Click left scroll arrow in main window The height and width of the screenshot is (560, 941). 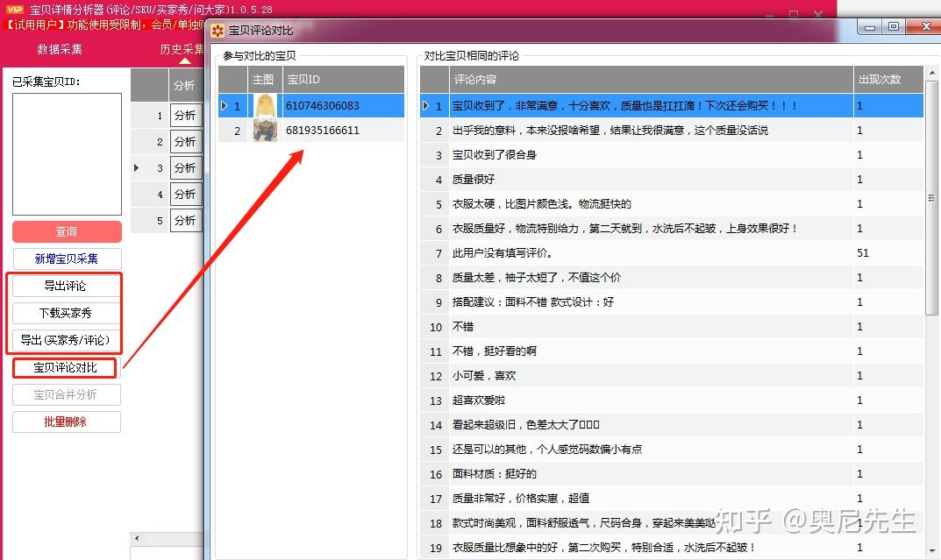pos(137,538)
